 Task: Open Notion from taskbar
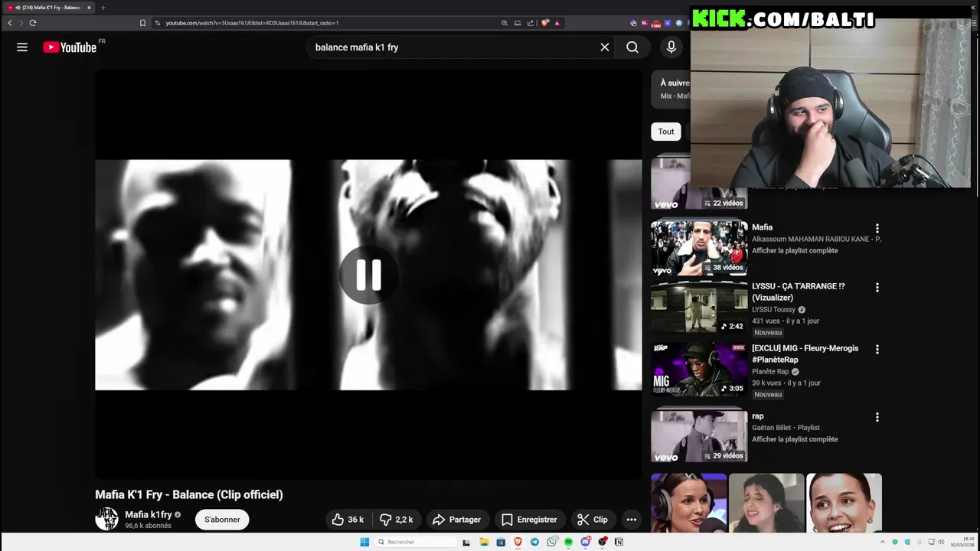point(619,542)
